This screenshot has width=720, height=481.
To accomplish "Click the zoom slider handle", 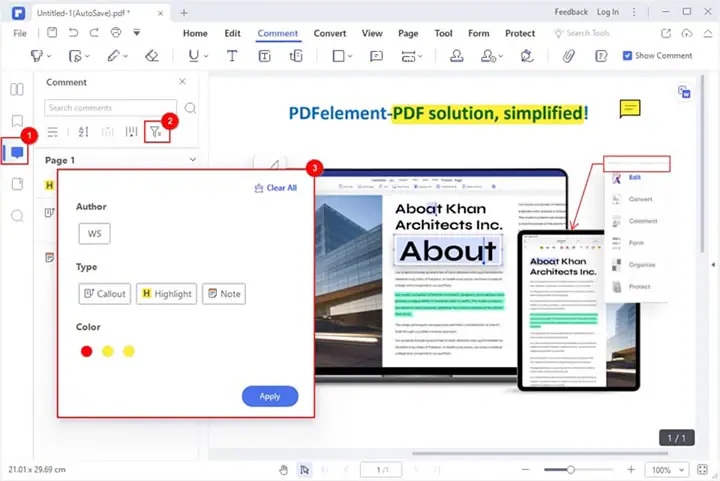I will pyautogui.click(x=570, y=470).
